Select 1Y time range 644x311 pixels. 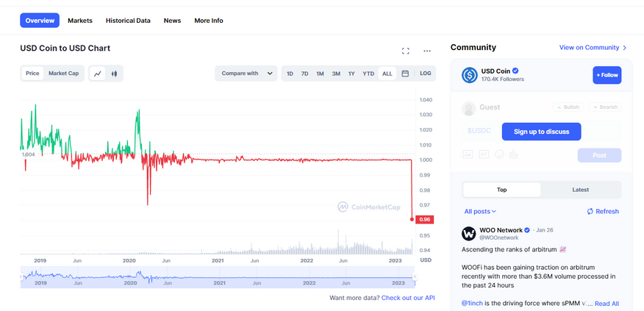[351, 74]
